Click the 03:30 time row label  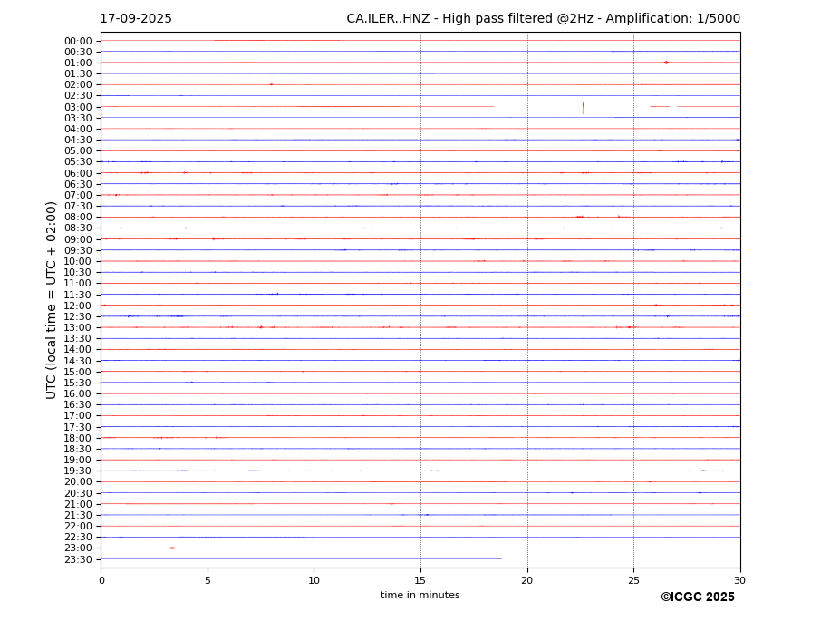[78, 118]
